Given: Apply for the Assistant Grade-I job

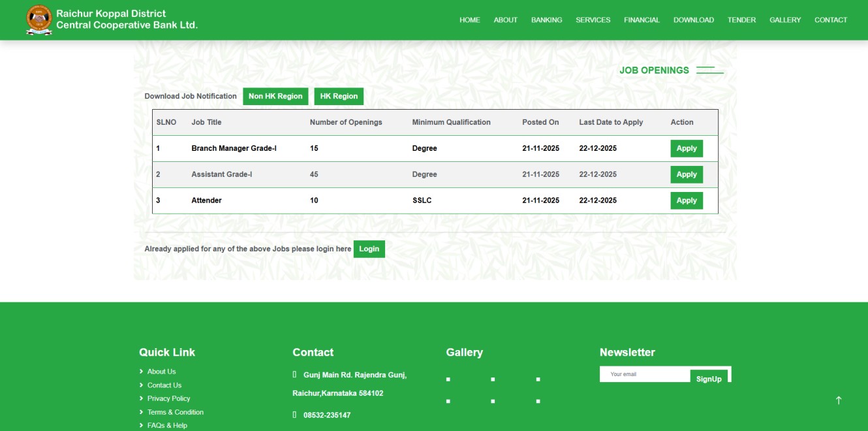Looking at the screenshot, I should [x=686, y=174].
